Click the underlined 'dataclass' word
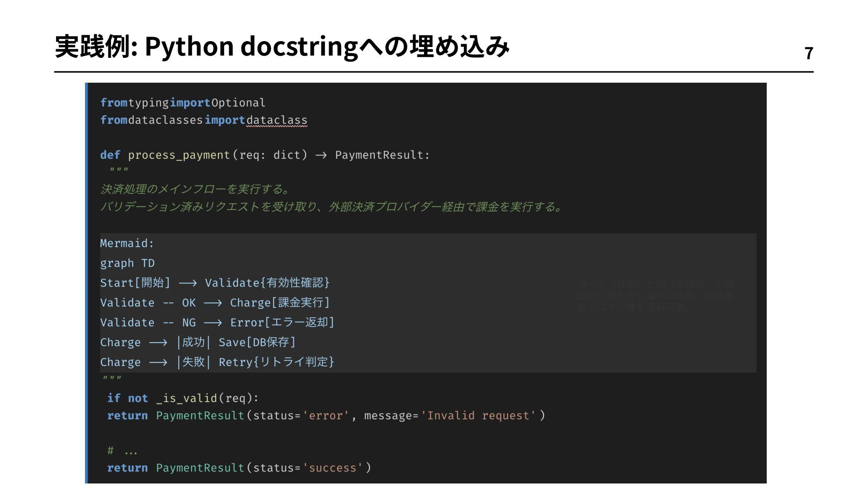This screenshot has height=488, width=868. (x=277, y=120)
